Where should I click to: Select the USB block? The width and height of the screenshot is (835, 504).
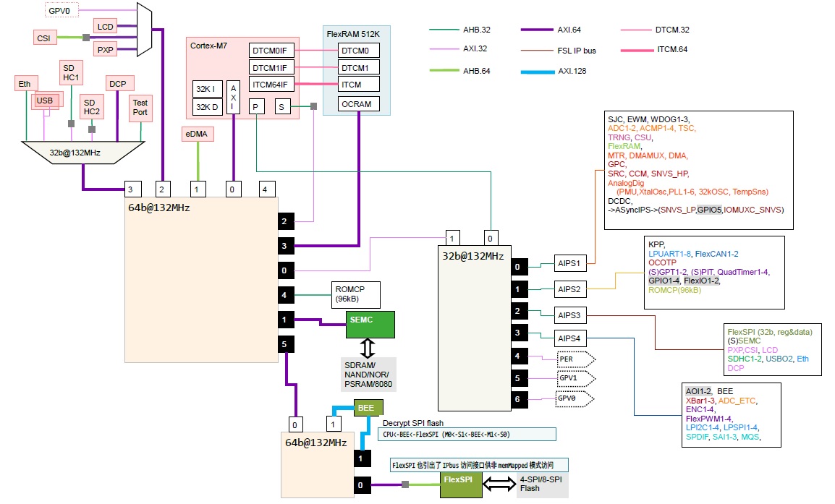point(47,101)
